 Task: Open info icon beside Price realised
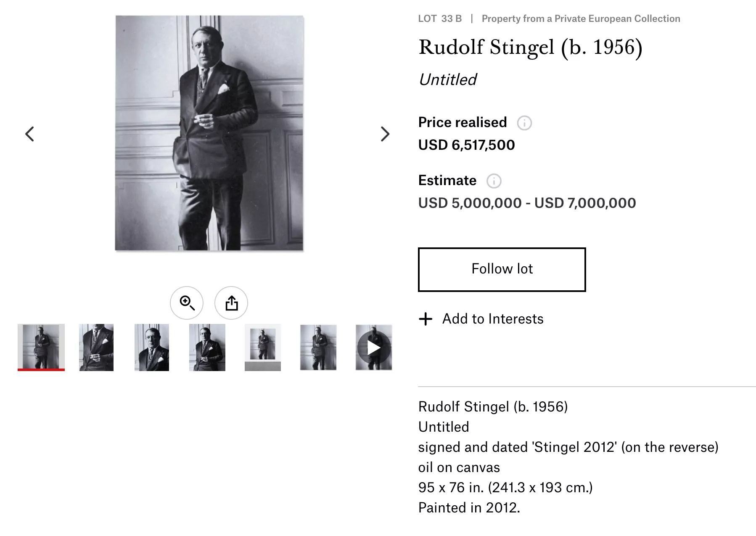524,123
